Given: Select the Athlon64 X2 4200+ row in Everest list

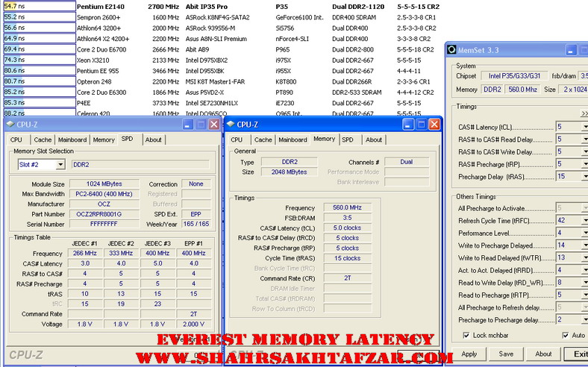Looking at the screenshot, I should [x=222, y=39].
